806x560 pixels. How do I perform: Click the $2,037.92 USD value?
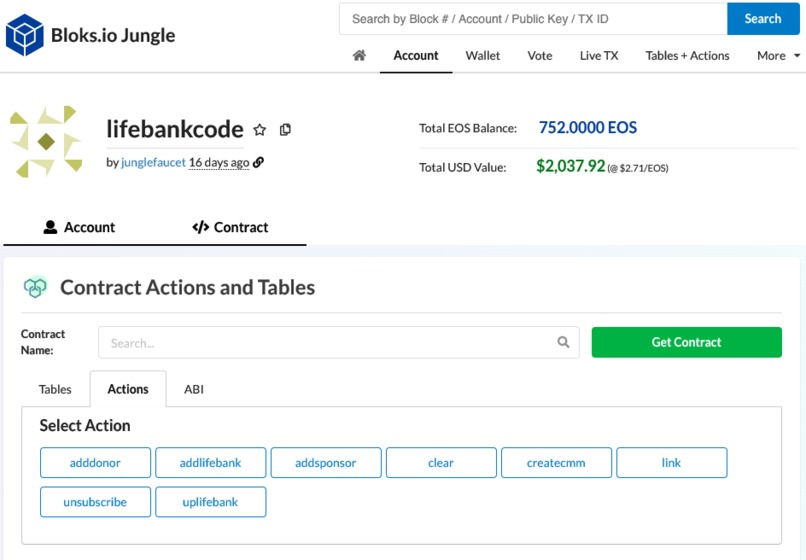point(571,166)
